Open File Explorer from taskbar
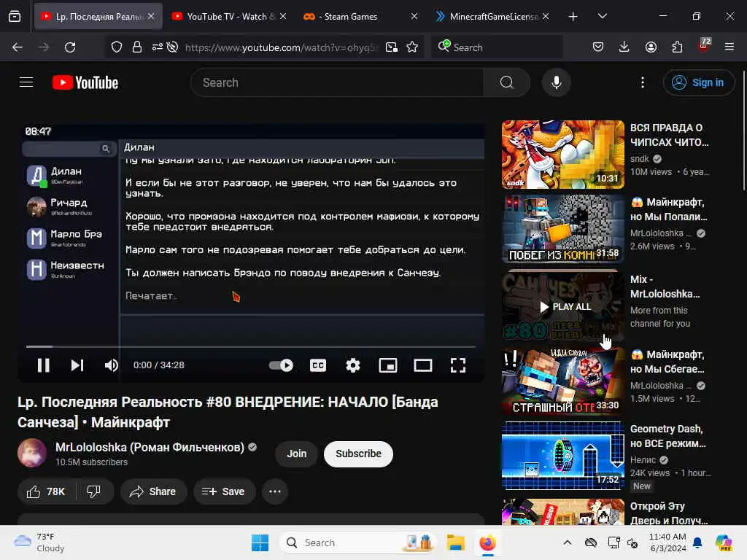This screenshot has width=747, height=560. pyautogui.click(x=455, y=542)
